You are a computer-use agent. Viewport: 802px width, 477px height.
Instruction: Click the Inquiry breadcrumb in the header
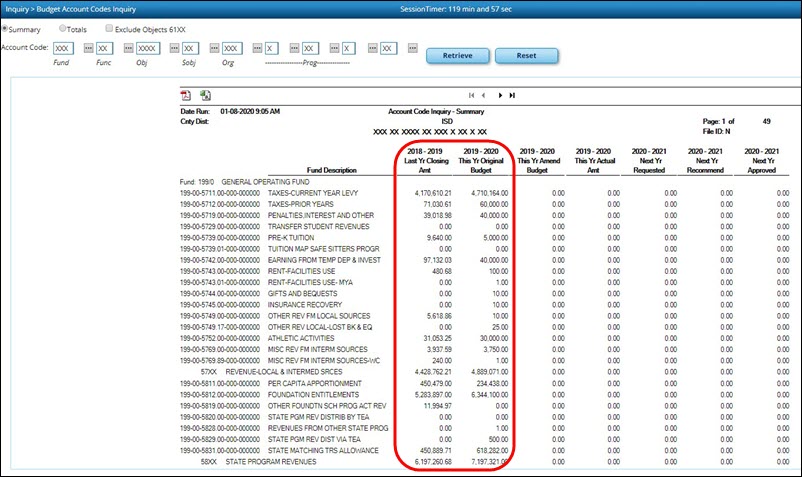17,9
